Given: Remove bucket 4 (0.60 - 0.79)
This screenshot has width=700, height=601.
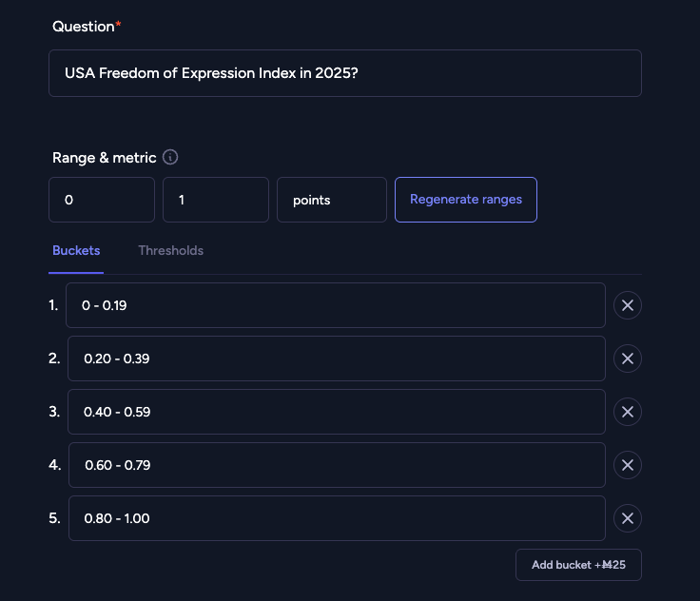Looking at the screenshot, I should (627, 465).
